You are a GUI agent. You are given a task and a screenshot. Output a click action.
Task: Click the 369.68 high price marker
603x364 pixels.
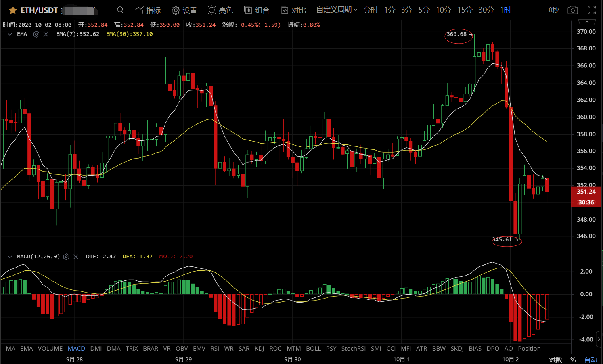pyautogui.click(x=458, y=34)
